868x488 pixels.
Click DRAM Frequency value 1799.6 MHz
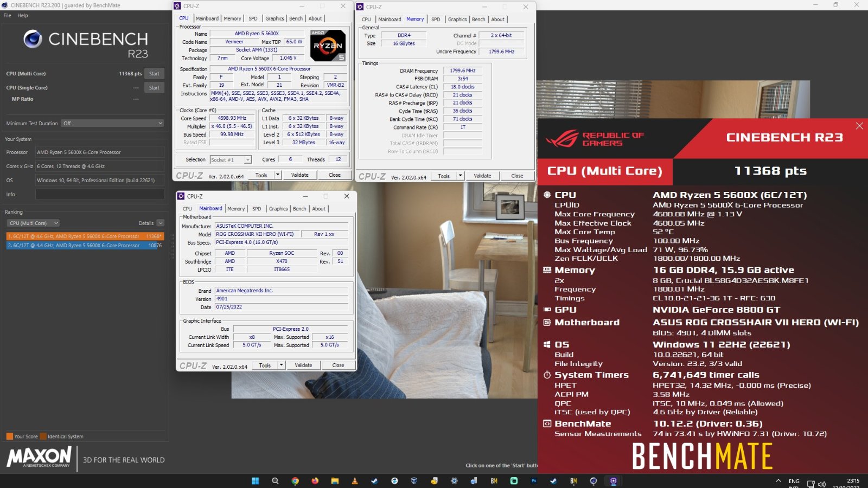coord(462,70)
